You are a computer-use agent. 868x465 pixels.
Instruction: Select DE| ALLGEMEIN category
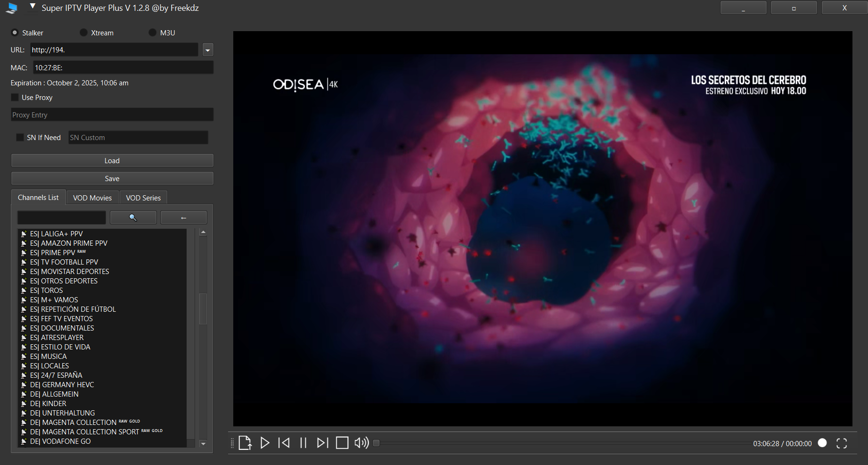click(x=102, y=394)
